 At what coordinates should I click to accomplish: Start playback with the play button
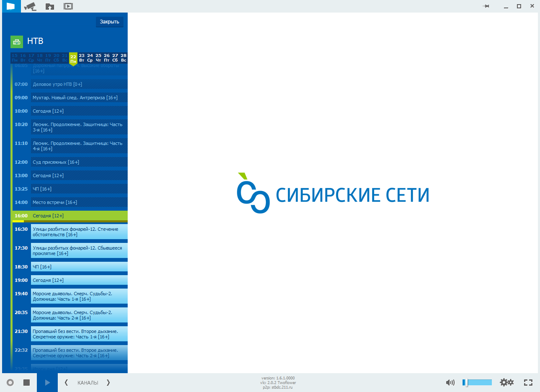[x=47, y=382]
